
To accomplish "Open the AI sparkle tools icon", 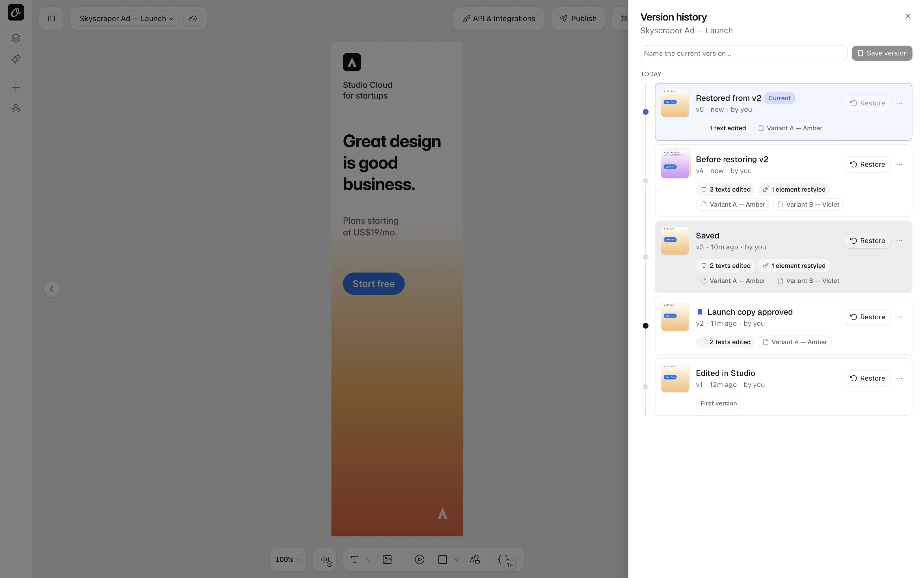I will (x=16, y=59).
